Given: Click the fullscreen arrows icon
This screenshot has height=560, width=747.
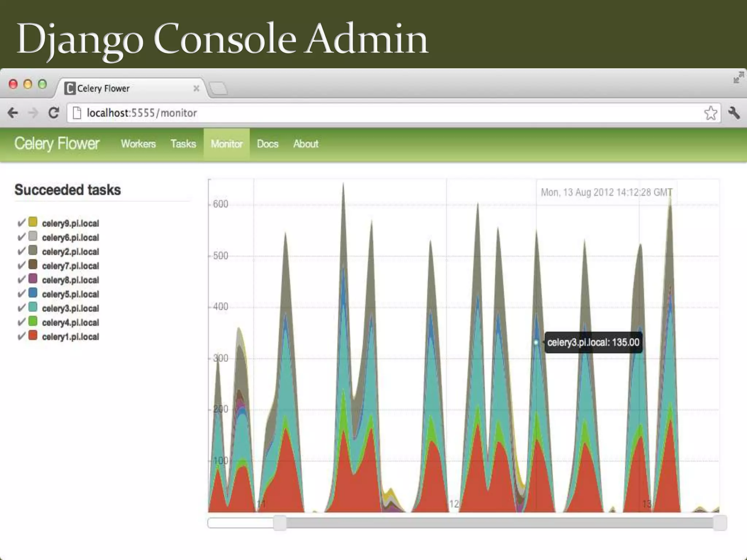Looking at the screenshot, I should pyautogui.click(x=738, y=77).
